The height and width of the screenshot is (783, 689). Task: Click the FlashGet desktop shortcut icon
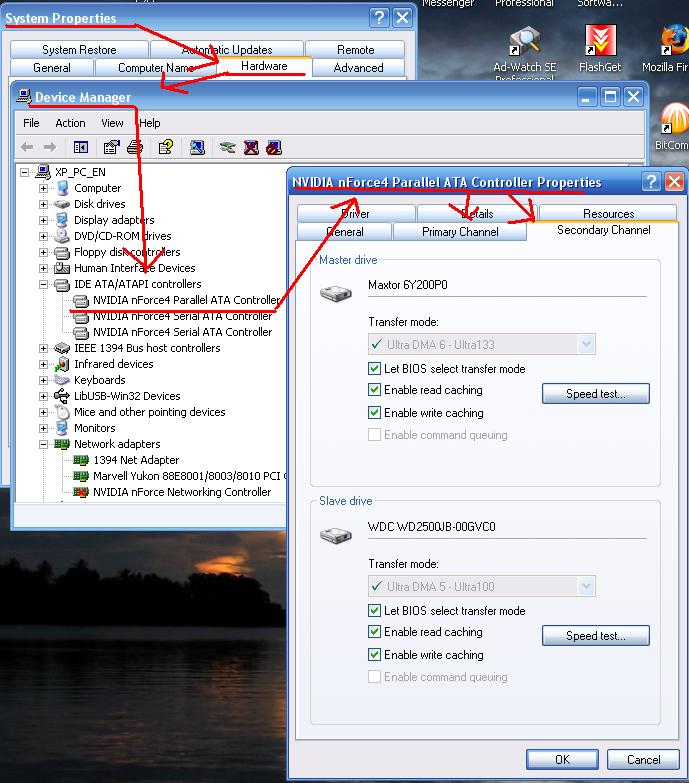pyautogui.click(x=601, y=40)
